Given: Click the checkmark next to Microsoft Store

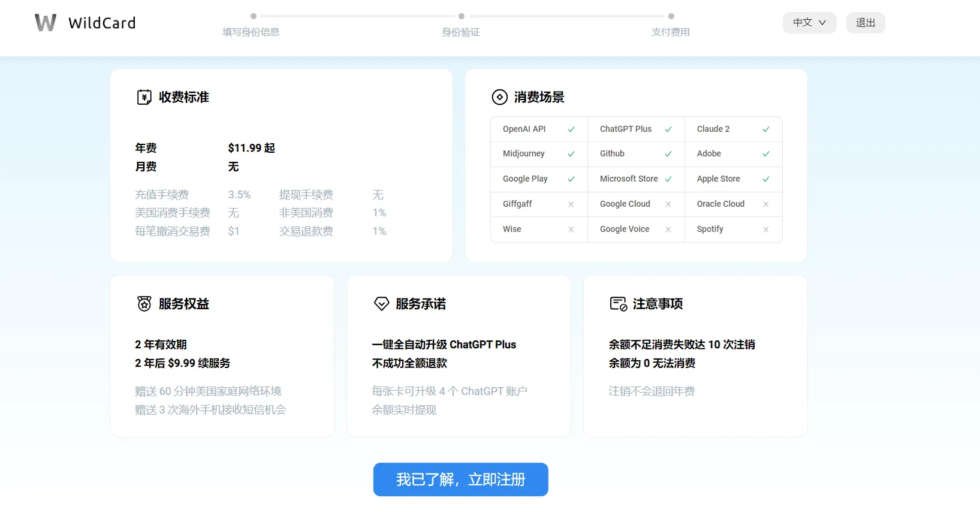Looking at the screenshot, I should [x=668, y=179].
